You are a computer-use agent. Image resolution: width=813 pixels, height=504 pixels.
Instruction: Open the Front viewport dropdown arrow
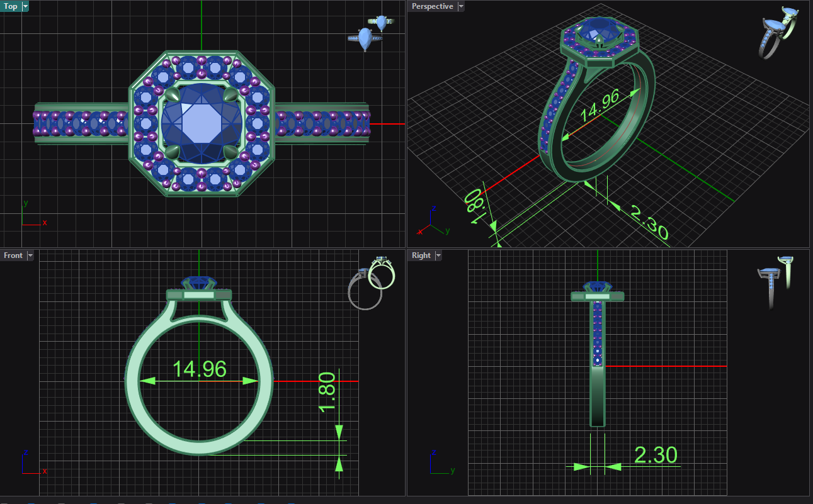point(30,255)
